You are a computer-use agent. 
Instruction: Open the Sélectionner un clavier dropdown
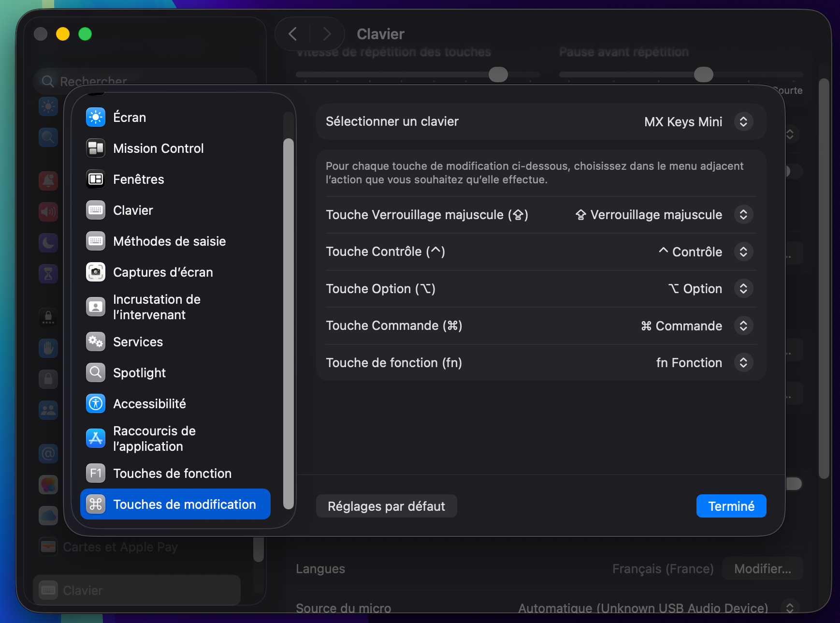coord(743,121)
